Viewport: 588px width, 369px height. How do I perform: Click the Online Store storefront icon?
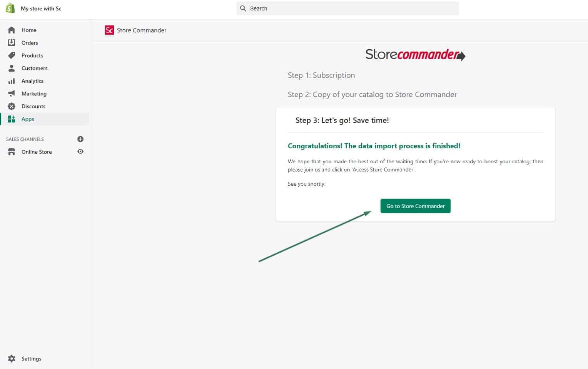[x=12, y=152]
